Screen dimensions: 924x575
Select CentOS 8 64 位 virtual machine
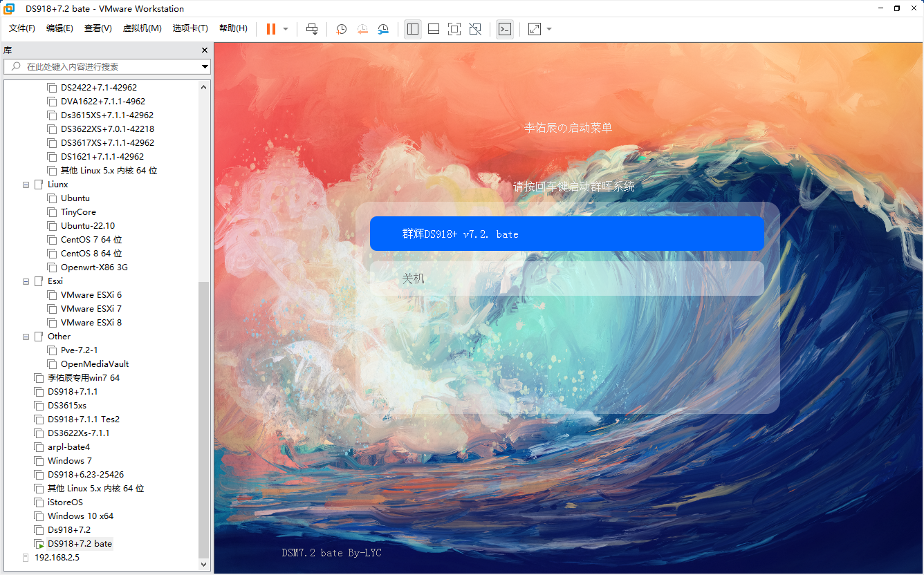pyautogui.click(x=91, y=254)
